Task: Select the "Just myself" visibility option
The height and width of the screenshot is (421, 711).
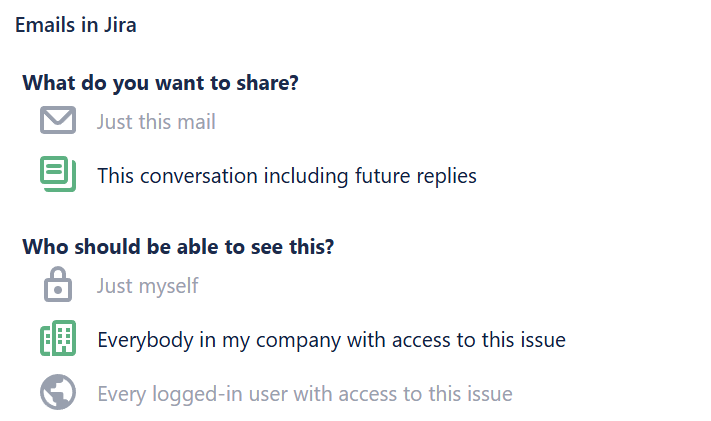Action: [147, 286]
